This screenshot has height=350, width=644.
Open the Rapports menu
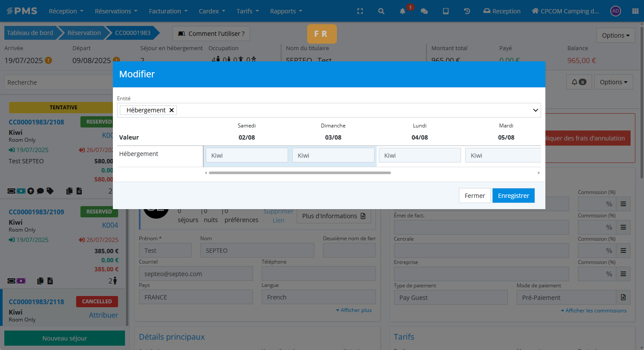[x=286, y=11]
